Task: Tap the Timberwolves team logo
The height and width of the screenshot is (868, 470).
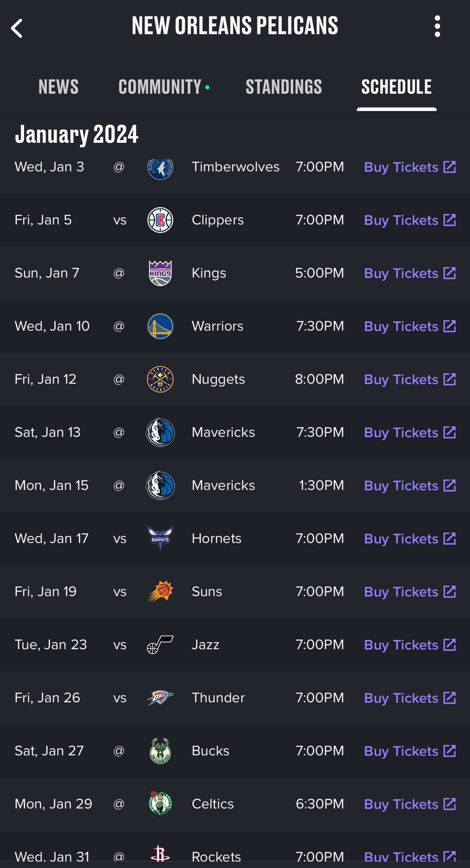Action: click(160, 167)
